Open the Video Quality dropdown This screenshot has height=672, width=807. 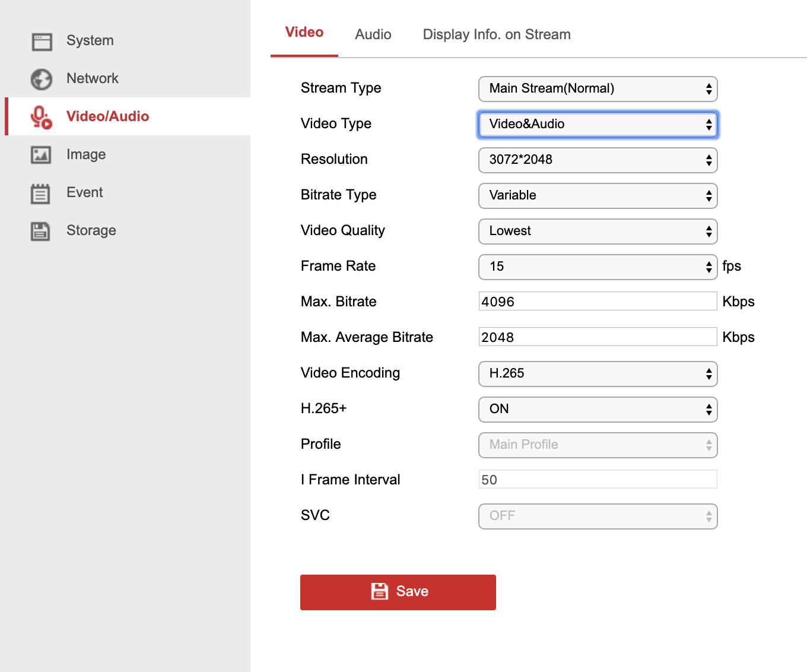click(x=598, y=232)
